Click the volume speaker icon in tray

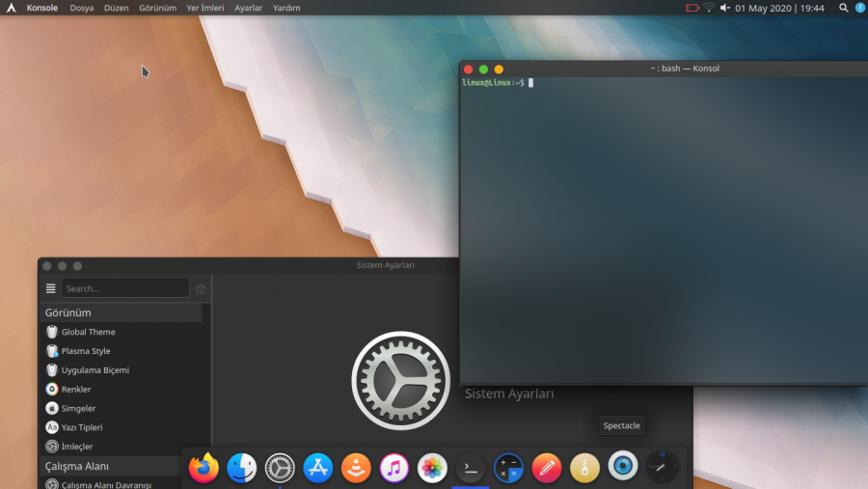(x=725, y=8)
